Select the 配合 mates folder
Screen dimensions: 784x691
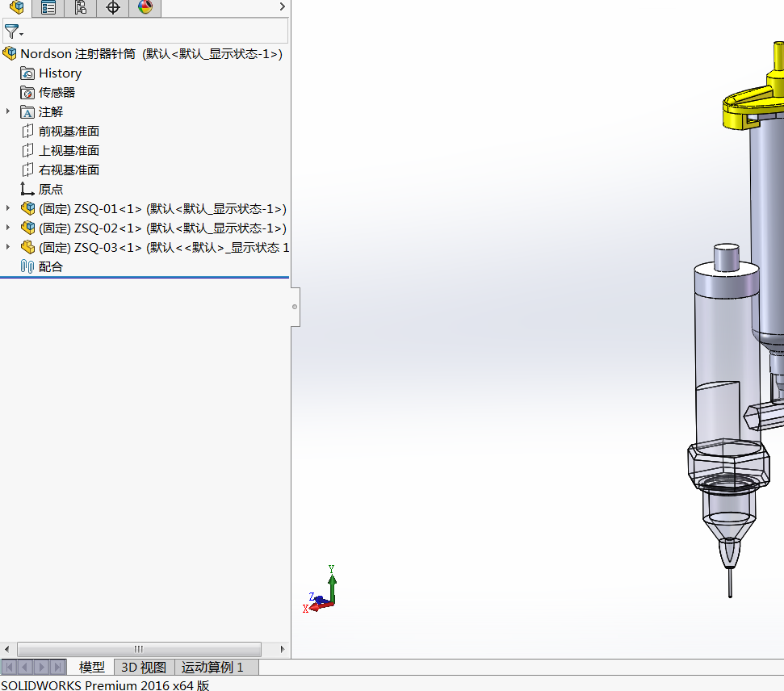[51, 267]
